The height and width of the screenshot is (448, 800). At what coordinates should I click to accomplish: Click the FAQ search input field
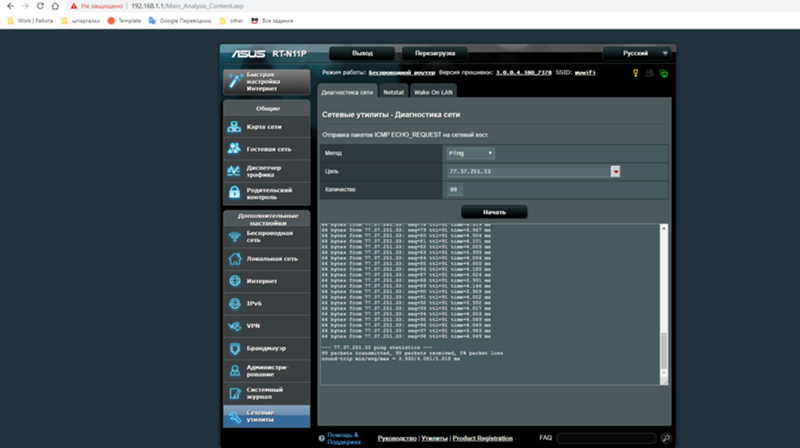(x=606, y=438)
